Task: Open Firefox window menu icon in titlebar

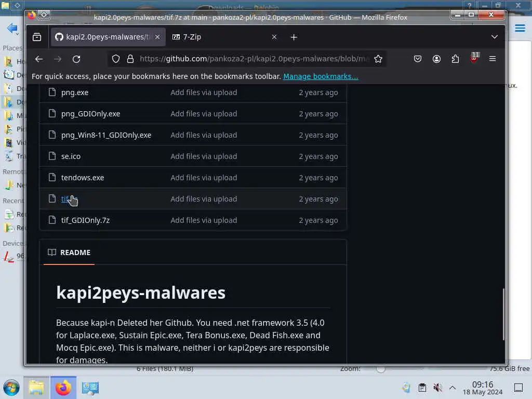Action: pyautogui.click(x=44, y=15)
